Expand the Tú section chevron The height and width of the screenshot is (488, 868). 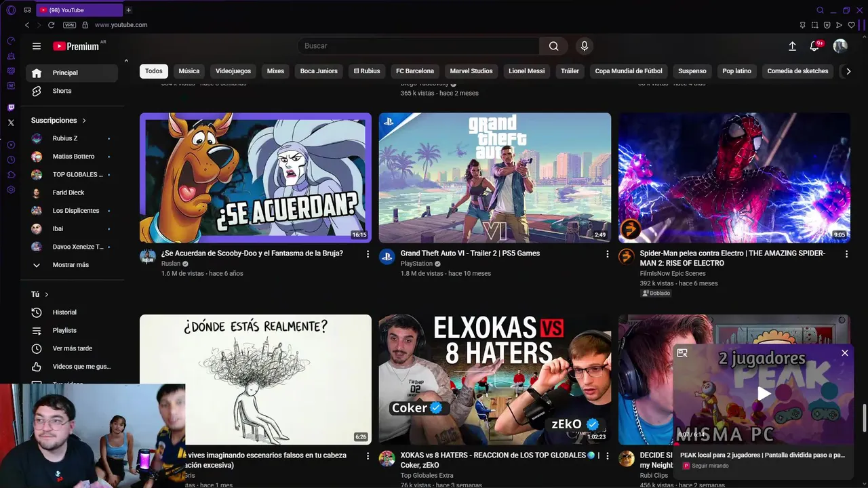(x=47, y=295)
